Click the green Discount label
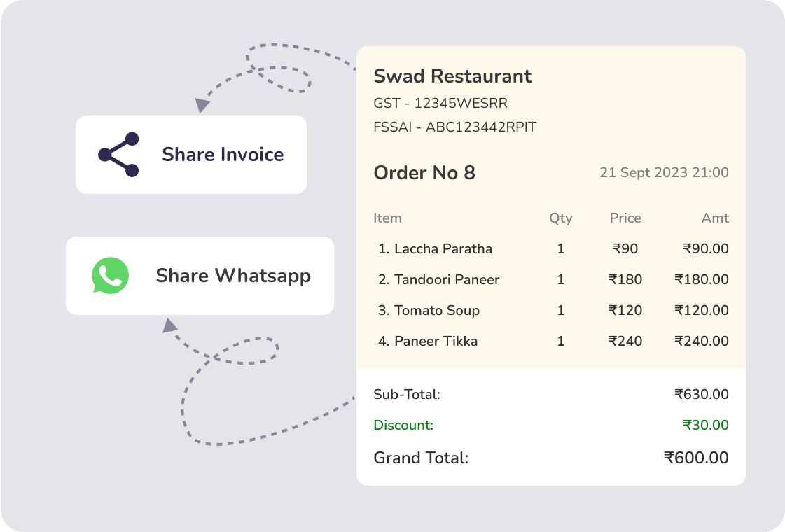This screenshot has width=785, height=532. coord(403,425)
